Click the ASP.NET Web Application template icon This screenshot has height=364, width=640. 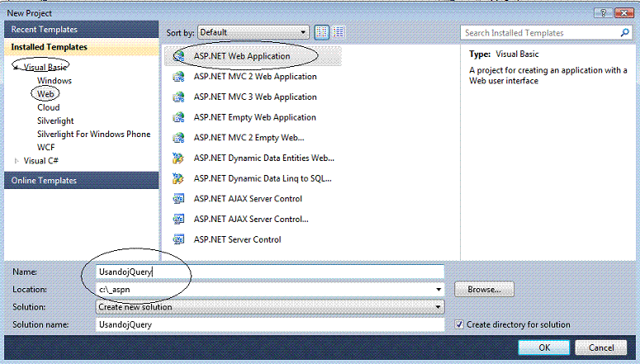[x=178, y=56]
